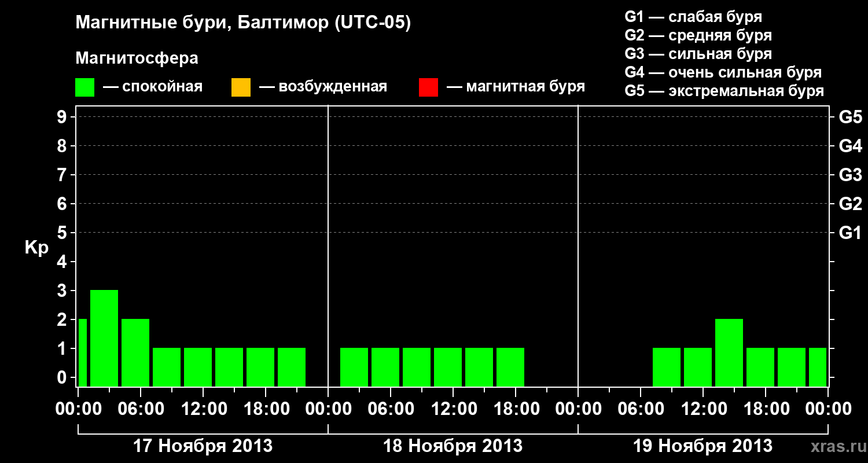The image size is (868, 463).
Task: Click legend line 'G3 — сильная буря'
Action: 698,54
